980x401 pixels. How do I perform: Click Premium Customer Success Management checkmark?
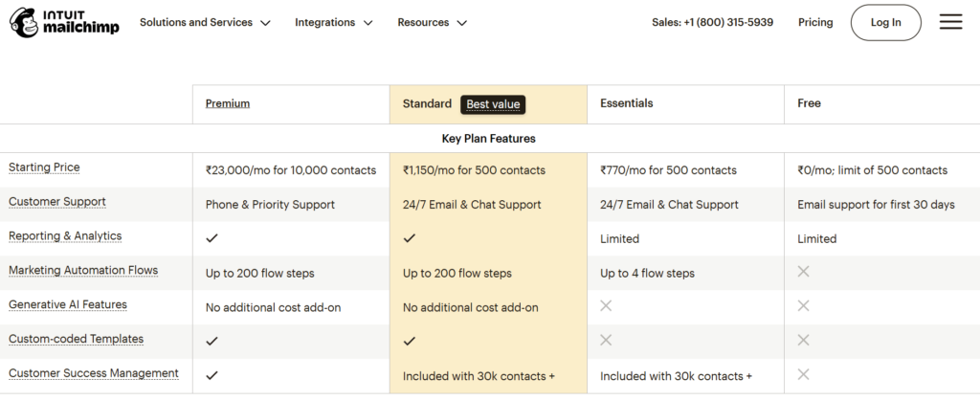tap(212, 375)
